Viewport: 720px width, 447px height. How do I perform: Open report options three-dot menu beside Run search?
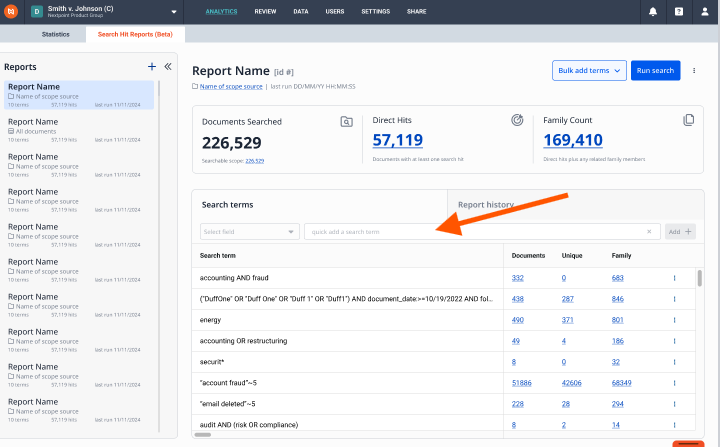point(694,71)
